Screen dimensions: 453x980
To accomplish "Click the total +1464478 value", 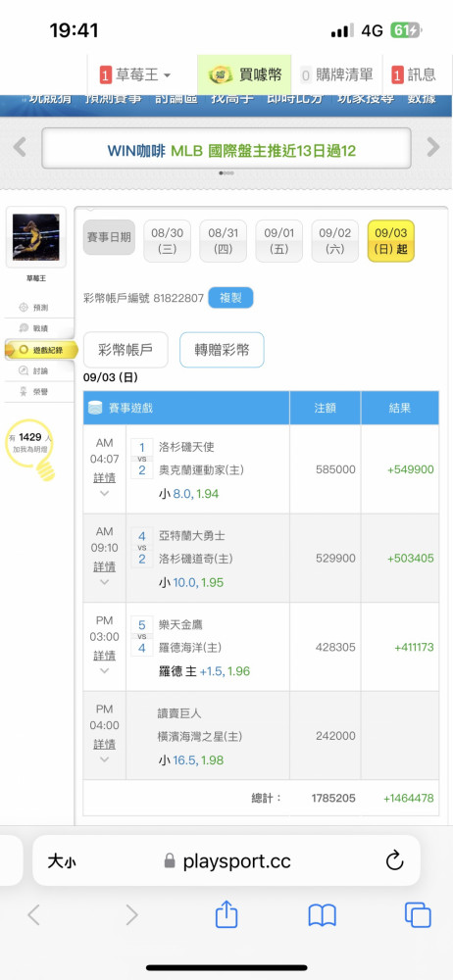I will click(x=409, y=798).
